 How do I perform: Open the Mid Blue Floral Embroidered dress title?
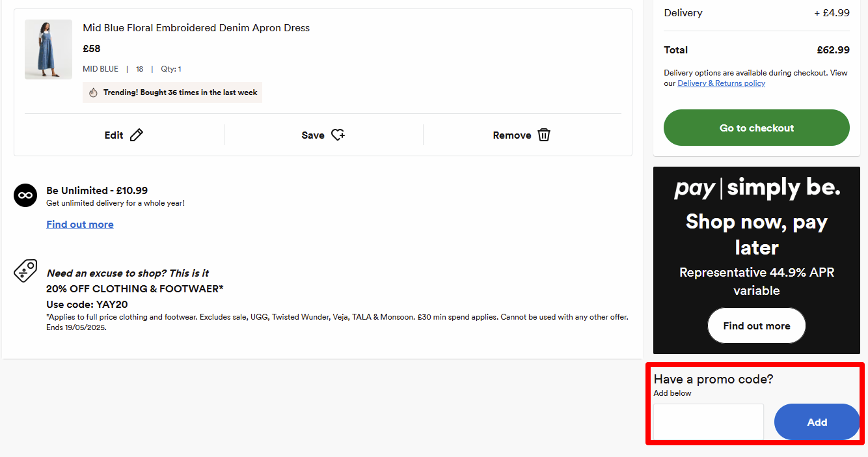(196, 28)
